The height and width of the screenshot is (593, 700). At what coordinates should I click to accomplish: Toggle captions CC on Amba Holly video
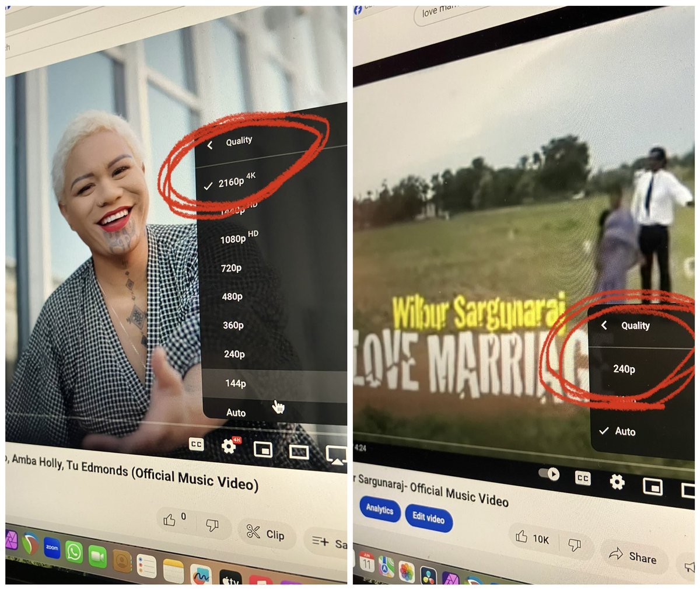pos(197,444)
